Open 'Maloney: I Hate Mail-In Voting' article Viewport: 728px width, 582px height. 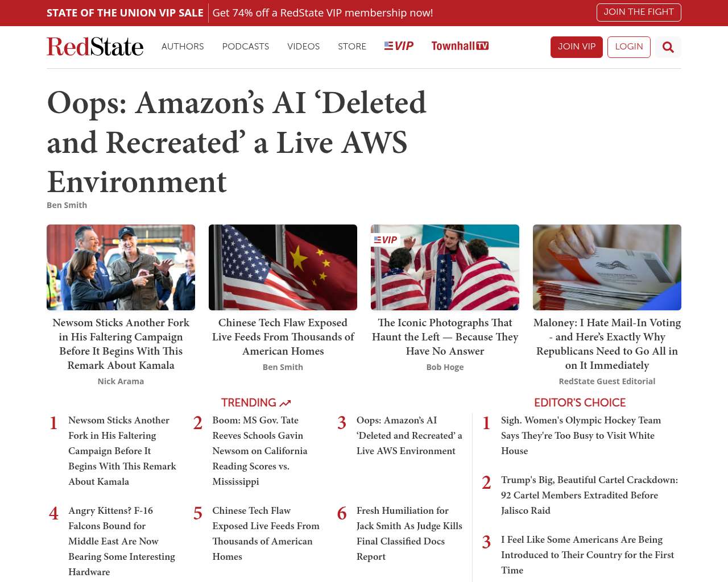pyautogui.click(x=607, y=344)
